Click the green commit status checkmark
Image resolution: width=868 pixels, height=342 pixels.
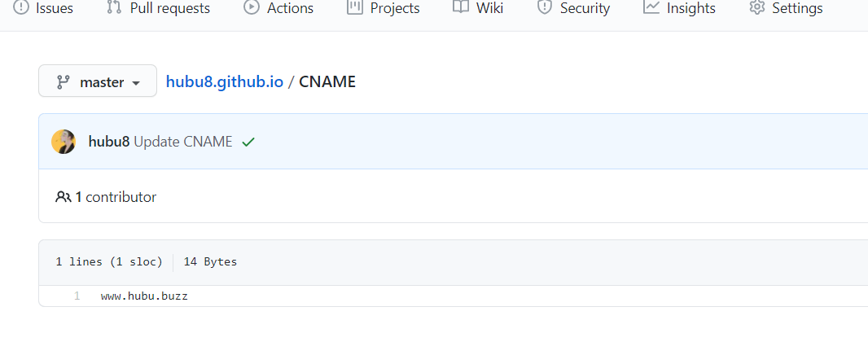[x=248, y=142]
